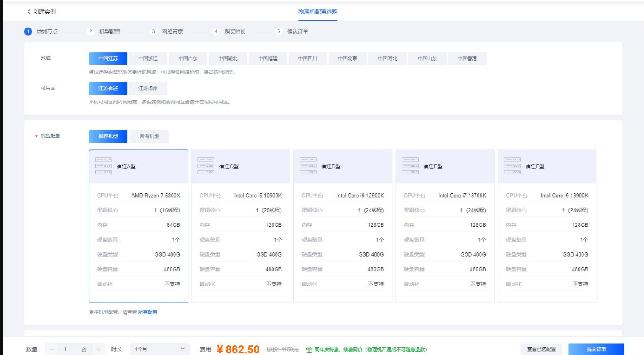Select region 中国湖北
Screen dimensions: 644x355
click(x=228, y=59)
